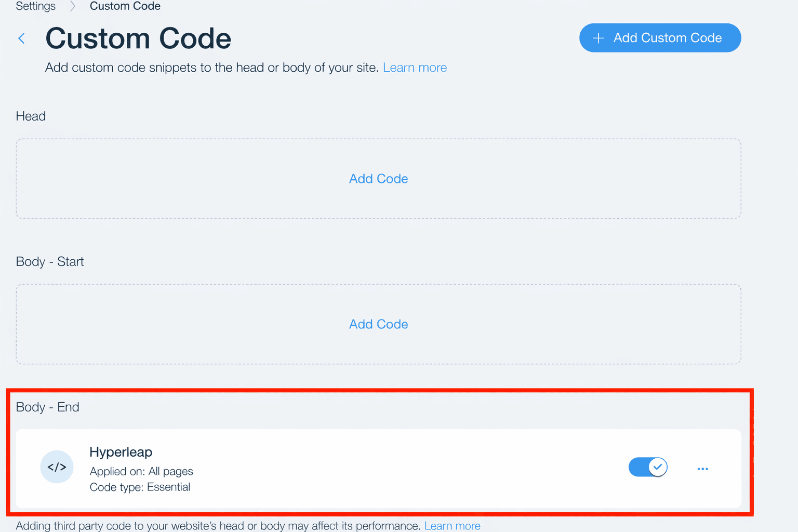
Task: Click the Custom Code page heading
Action: (138, 38)
